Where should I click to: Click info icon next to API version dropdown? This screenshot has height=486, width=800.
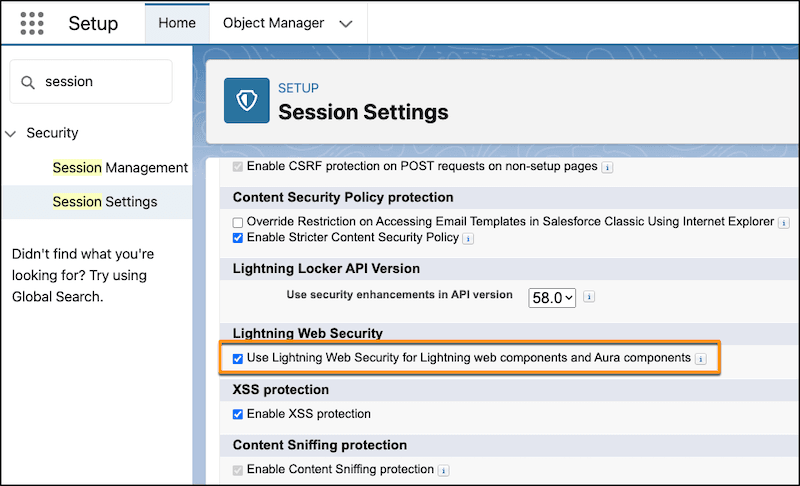point(590,297)
